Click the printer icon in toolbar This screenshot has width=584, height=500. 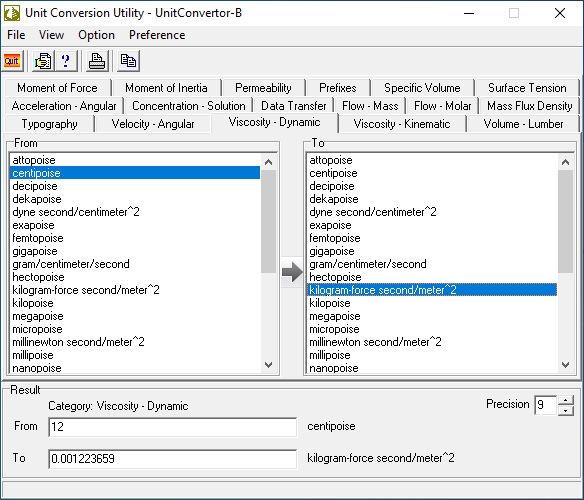point(97,61)
